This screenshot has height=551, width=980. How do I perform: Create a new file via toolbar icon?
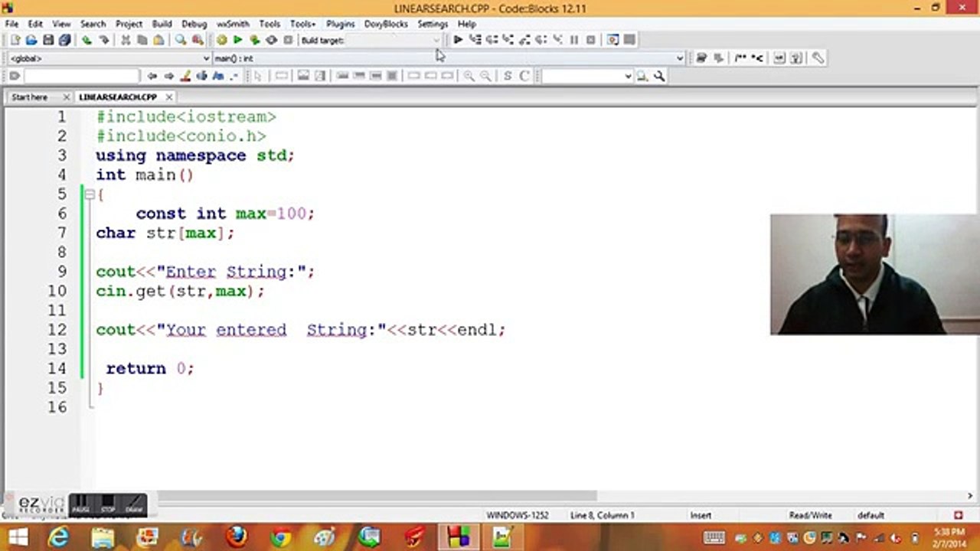[x=15, y=40]
